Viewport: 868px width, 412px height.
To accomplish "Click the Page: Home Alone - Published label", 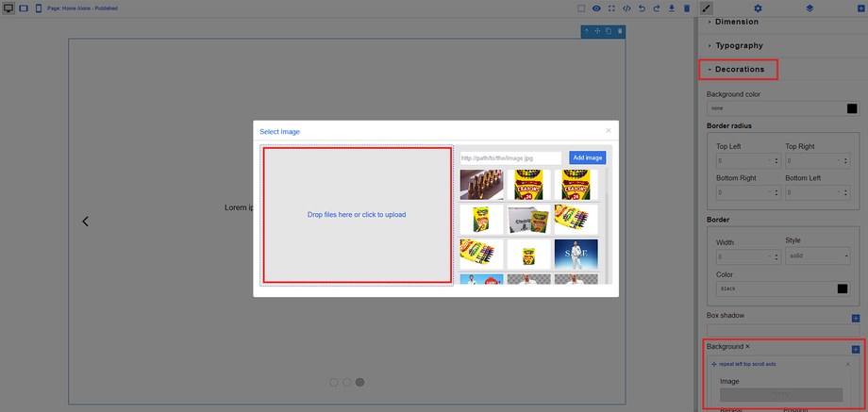I will 82,8.
